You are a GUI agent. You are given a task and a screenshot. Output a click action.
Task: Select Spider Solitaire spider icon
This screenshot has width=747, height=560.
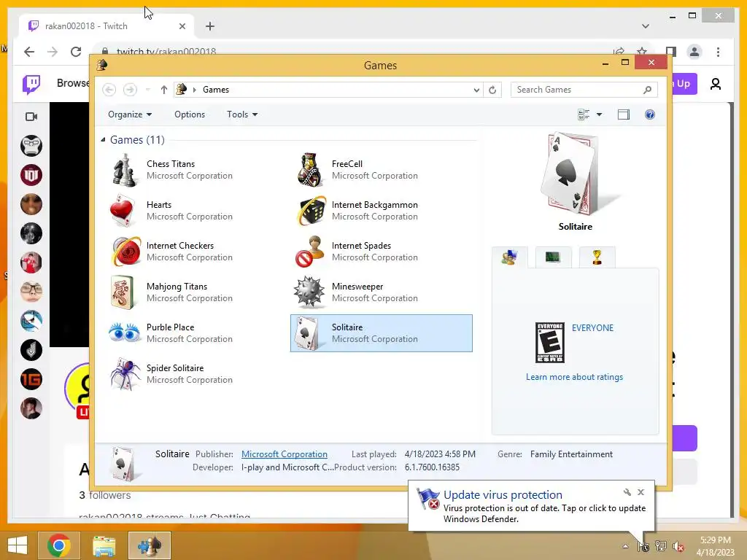pyautogui.click(x=125, y=374)
